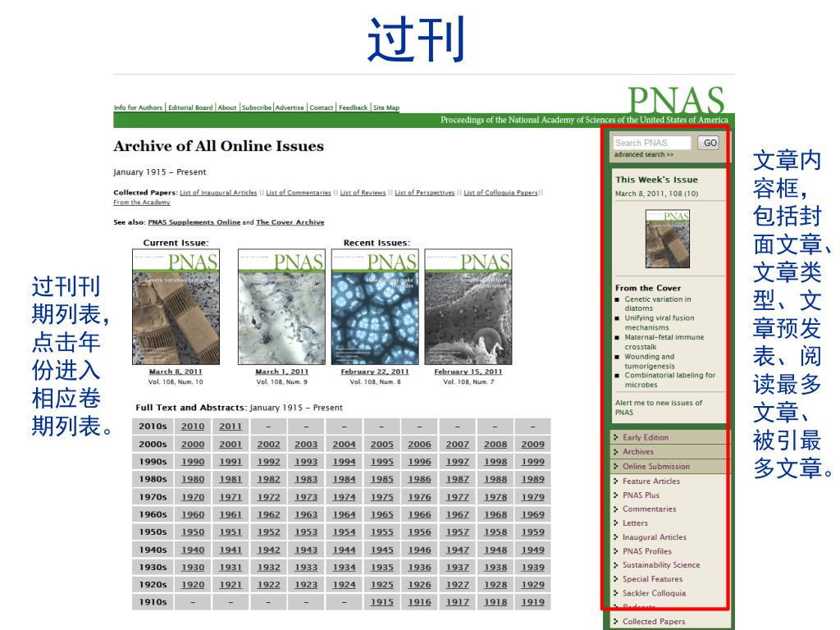Open This Week's Issue small cover
The width and height of the screenshot is (840, 630).
click(668, 239)
